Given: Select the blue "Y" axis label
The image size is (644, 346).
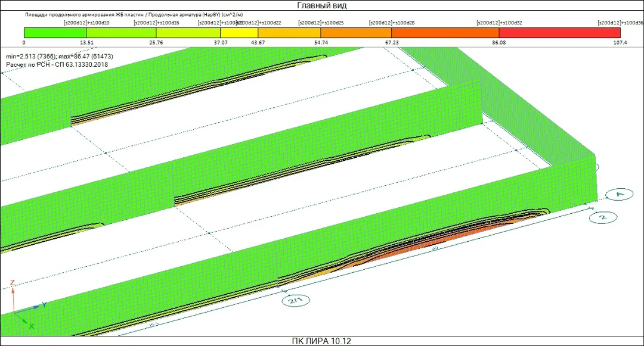Looking at the screenshot, I should tap(44, 305).
